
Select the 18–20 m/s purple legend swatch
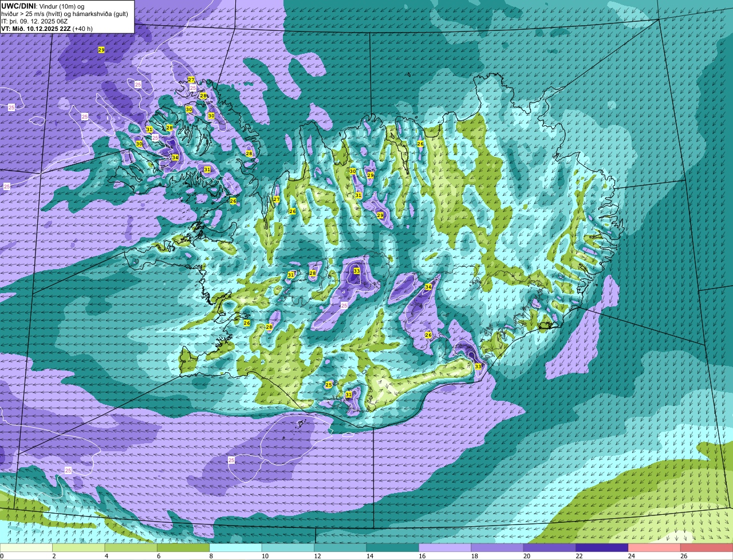point(498,548)
